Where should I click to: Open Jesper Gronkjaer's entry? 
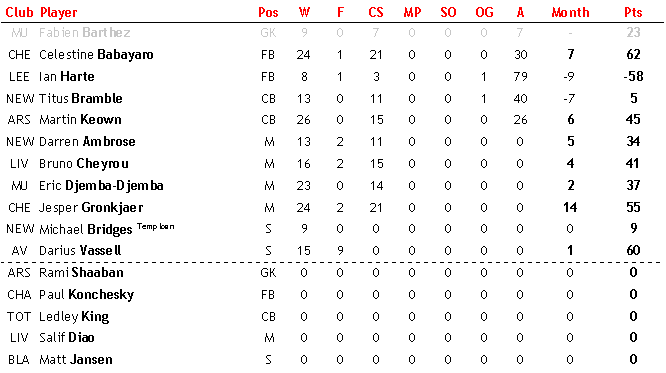tap(91, 208)
